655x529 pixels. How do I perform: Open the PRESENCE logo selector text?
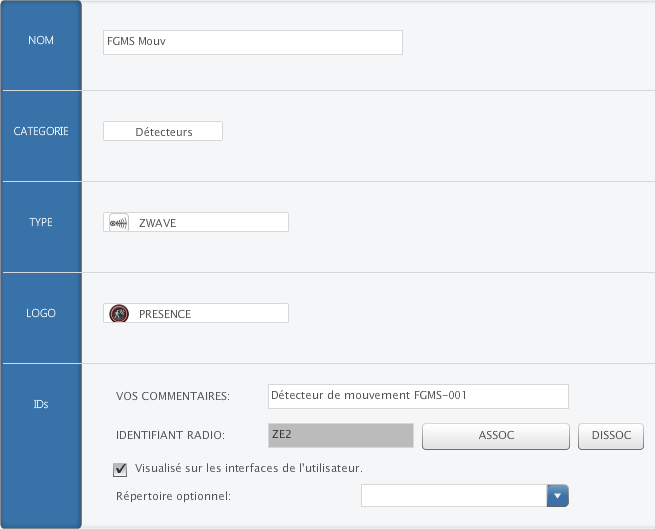[165, 314]
